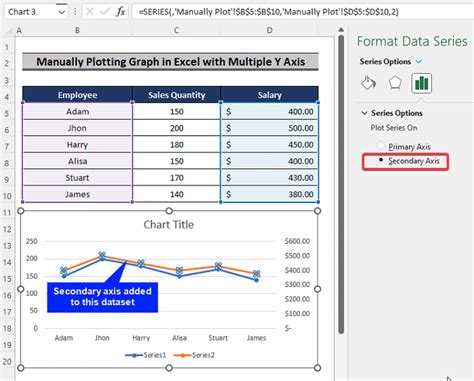Image resolution: width=474 pixels, height=381 pixels.
Task: Select row 5 header
Action: pyautogui.click(x=7, y=113)
